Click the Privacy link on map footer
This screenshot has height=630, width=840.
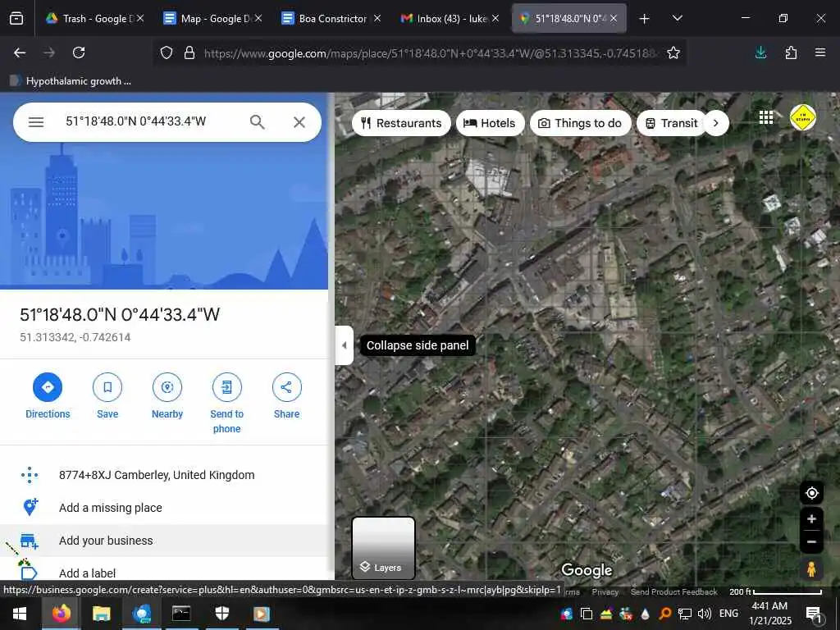[605, 591]
